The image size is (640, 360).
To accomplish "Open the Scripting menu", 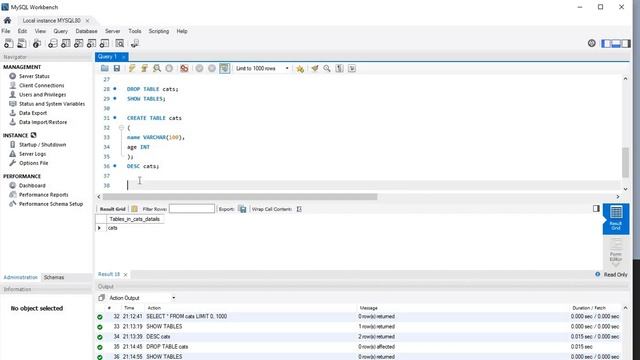I will 158,31.
